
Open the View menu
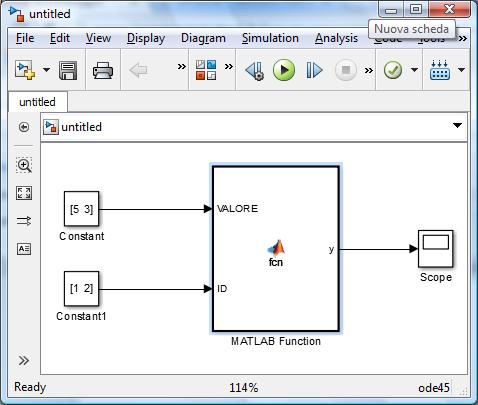click(x=98, y=38)
